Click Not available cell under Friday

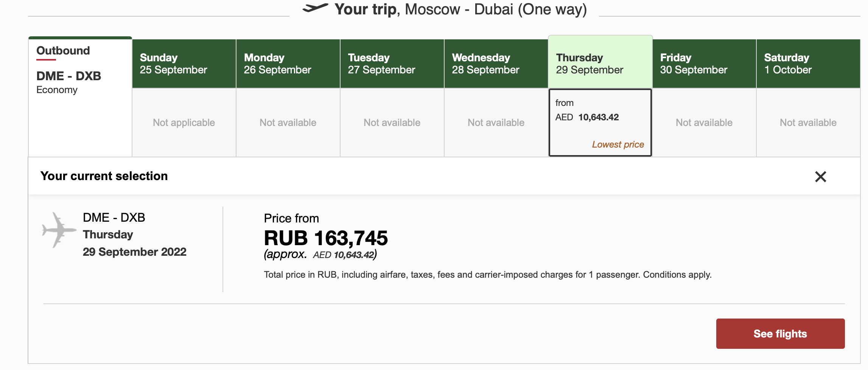tap(704, 123)
